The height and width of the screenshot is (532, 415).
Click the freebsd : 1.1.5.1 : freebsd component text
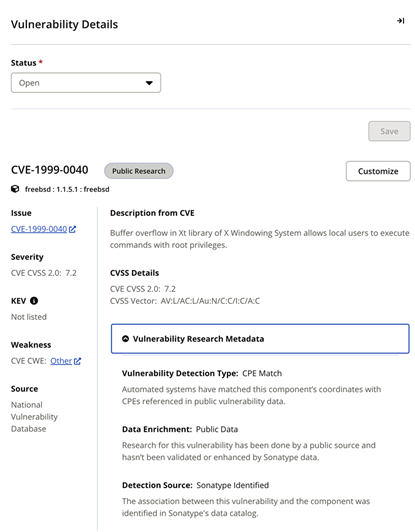point(67,189)
